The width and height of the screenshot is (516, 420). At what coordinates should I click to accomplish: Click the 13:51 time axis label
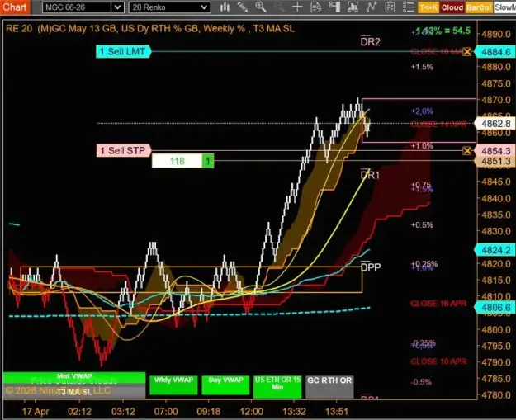(x=336, y=412)
